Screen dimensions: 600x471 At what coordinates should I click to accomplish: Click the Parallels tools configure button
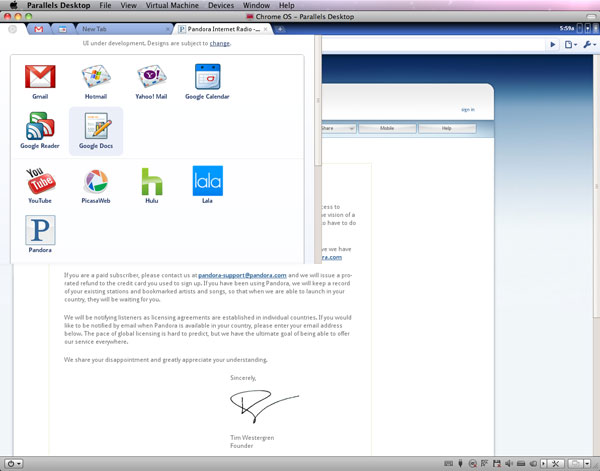point(555,464)
